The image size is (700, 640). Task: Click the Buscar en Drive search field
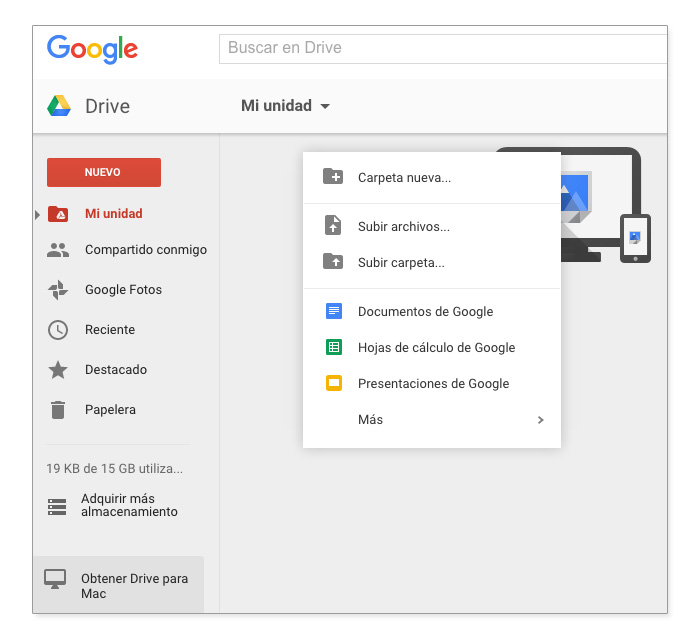[443, 49]
